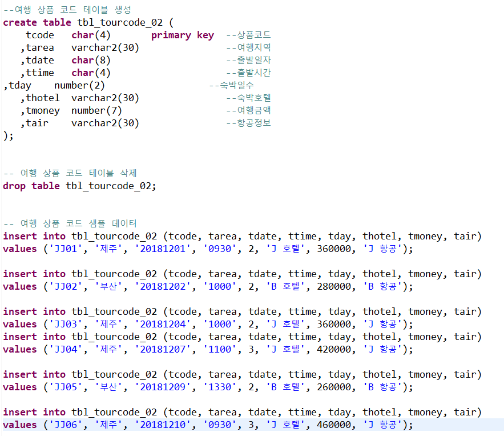Click the ',tmoney' column name
504x436 pixels.
(x=40, y=111)
